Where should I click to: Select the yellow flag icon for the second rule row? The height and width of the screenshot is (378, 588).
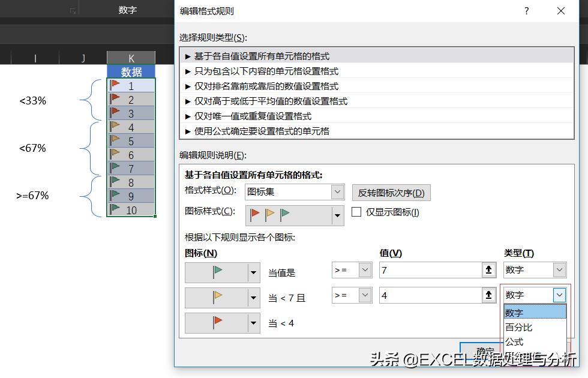coord(217,298)
